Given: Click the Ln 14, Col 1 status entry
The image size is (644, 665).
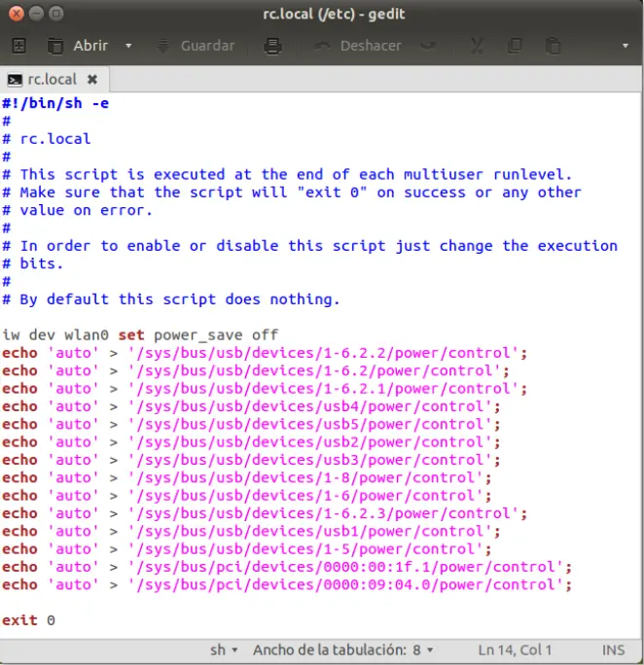Looking at the screenshot, I should click(x=515, y=649).
